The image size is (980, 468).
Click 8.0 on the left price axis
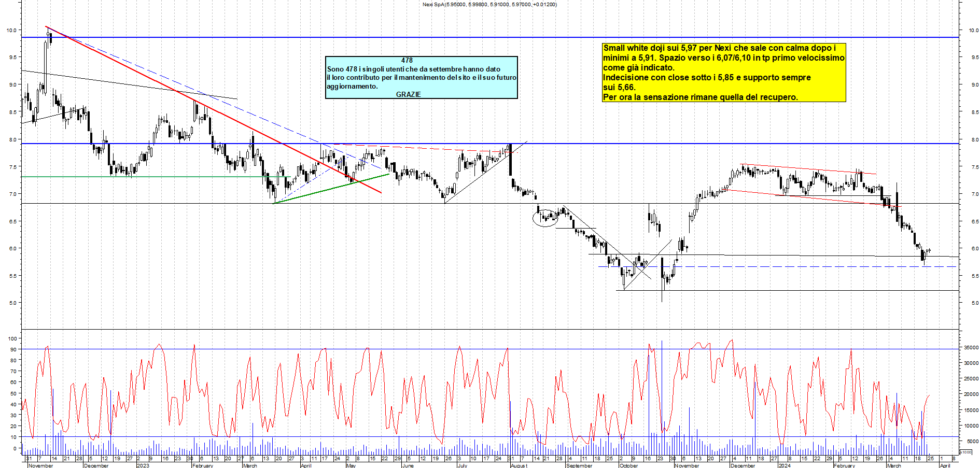(12, 139)
